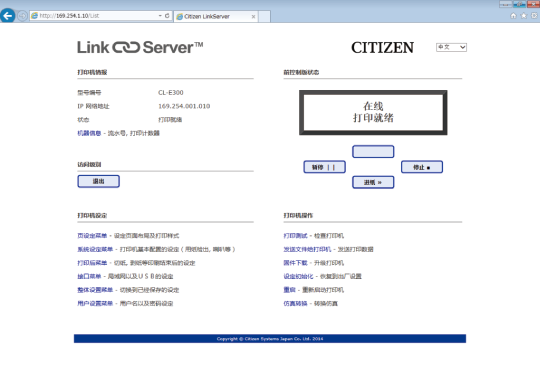
Task: Click the address bar URL field
Action: [x=94, y=16]
